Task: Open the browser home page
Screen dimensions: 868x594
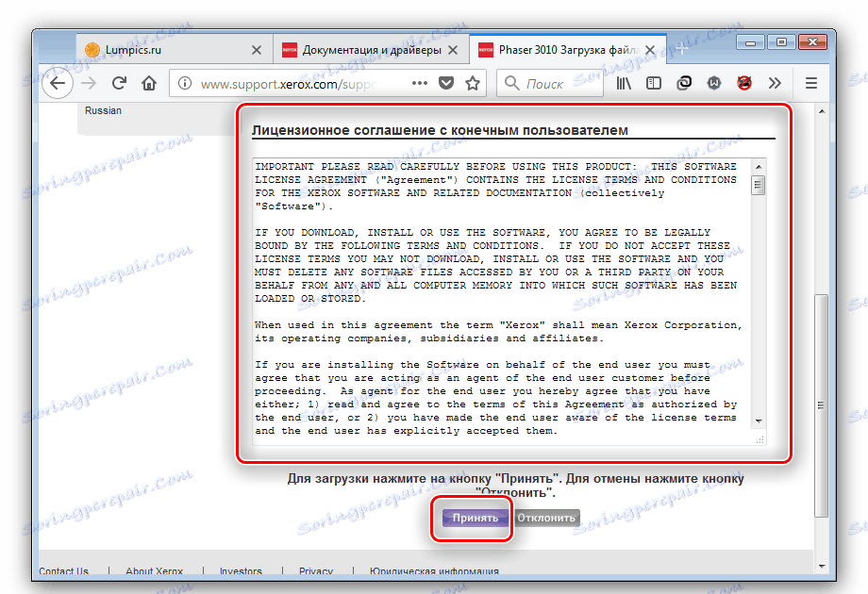Action: point(149,84)
